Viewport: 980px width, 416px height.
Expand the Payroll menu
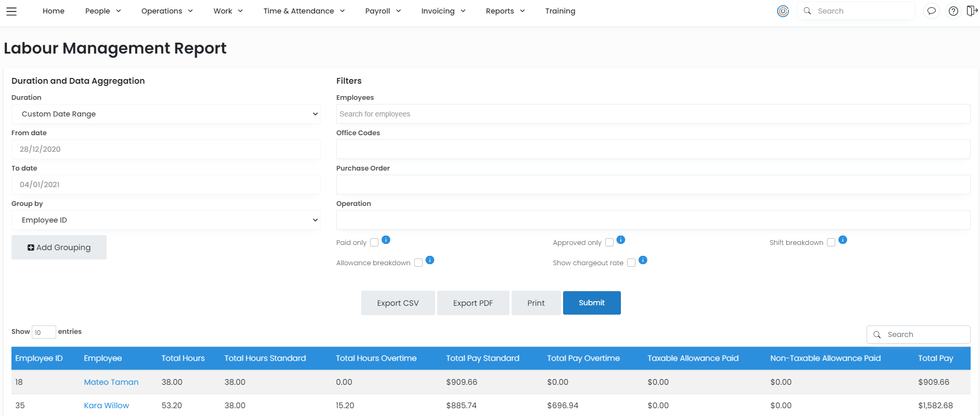click(383, 11)
